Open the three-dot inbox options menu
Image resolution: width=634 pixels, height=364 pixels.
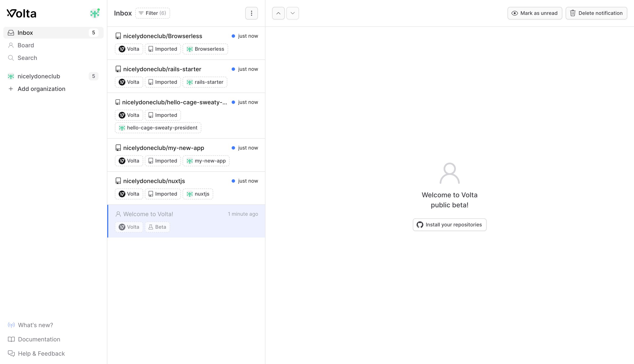251,13
